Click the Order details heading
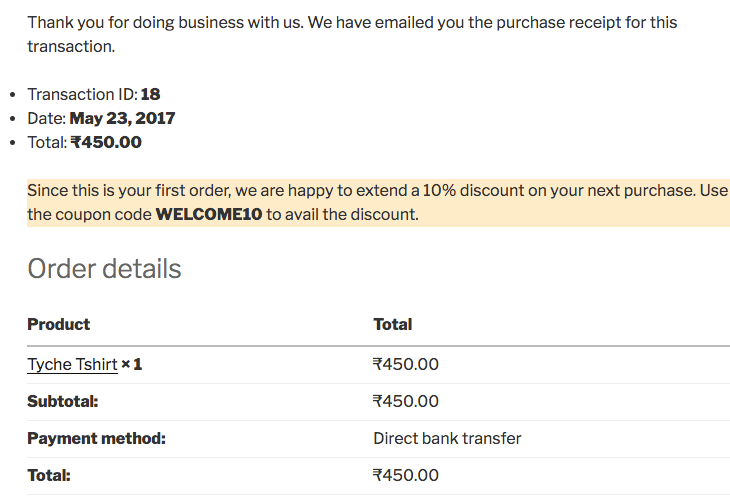 pyautogui.click(x=104, y=269)
